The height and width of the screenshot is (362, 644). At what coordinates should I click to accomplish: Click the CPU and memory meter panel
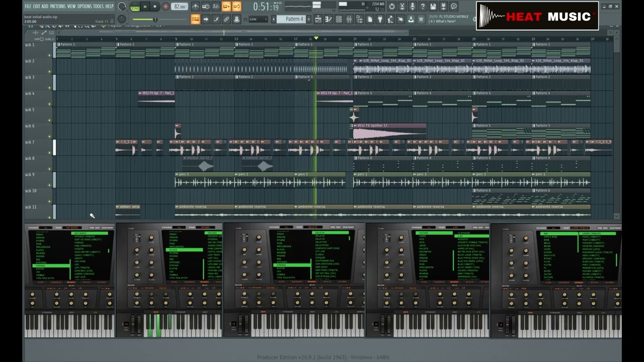point(361,7)
